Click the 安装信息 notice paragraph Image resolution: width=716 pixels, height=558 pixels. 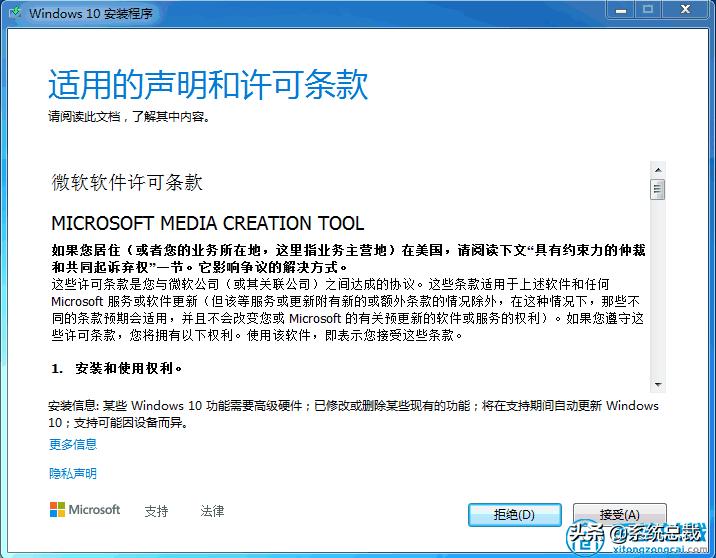point(353,414)
